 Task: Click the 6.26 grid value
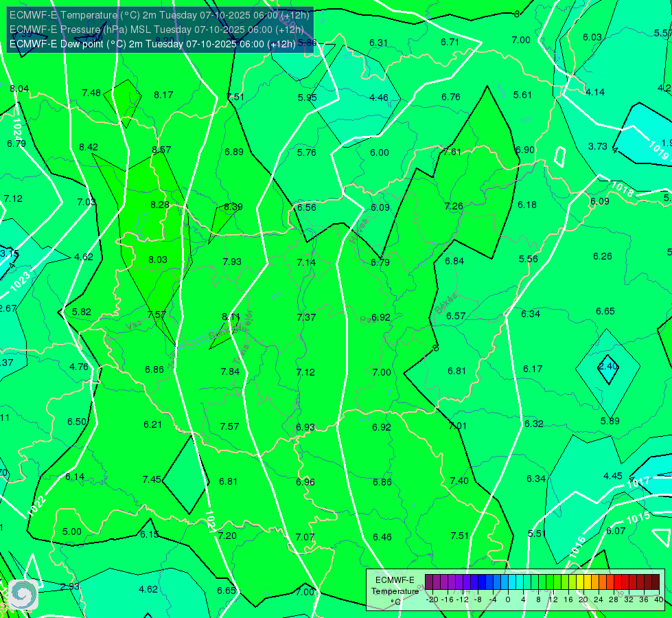[602, 256]
